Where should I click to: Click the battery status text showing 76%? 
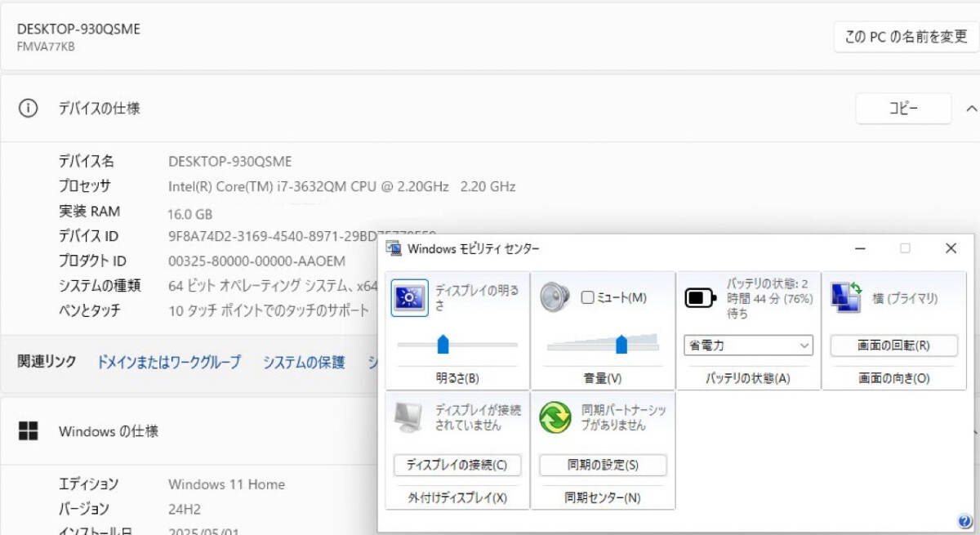(x=770, y=298)
